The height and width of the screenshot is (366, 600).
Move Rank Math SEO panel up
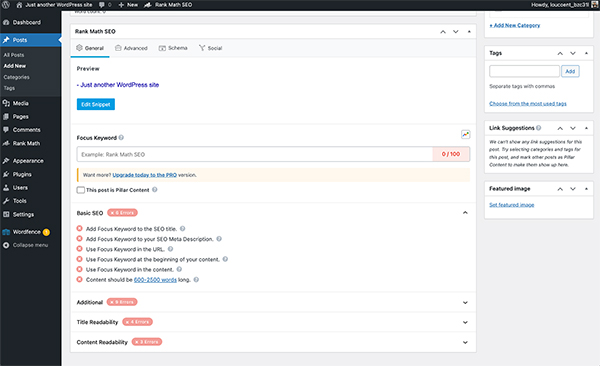pos(443,32)
